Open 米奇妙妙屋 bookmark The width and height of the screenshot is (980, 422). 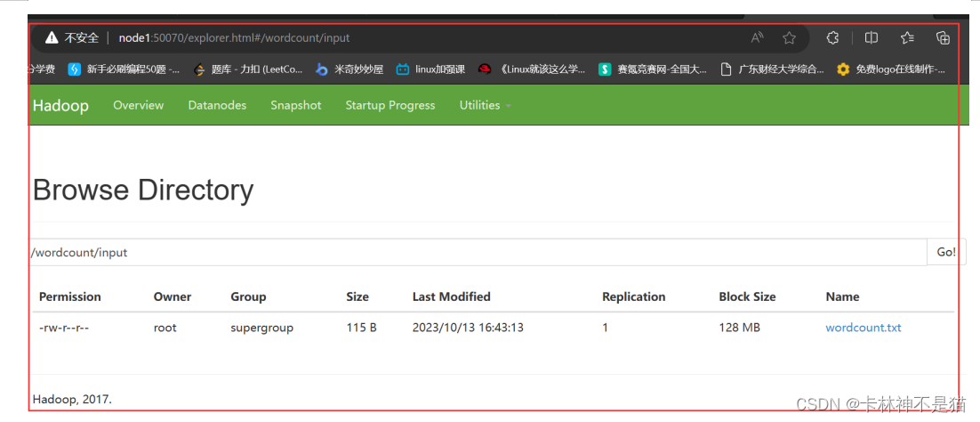349,69
